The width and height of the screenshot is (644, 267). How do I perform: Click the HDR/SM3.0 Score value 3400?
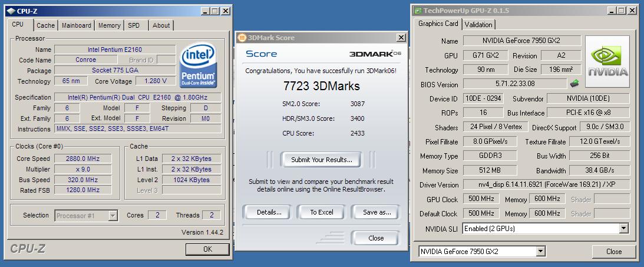pyautogui.click(x=357, y=118)
